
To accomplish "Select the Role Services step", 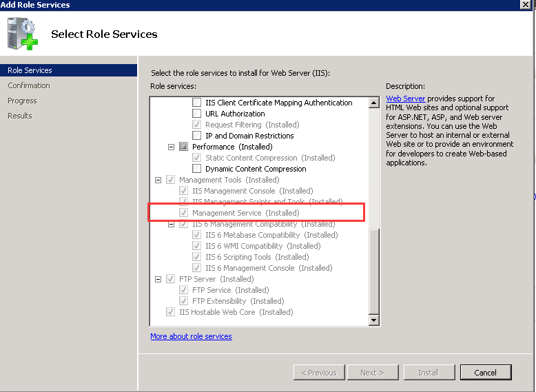I will click(x=68, y=70).
